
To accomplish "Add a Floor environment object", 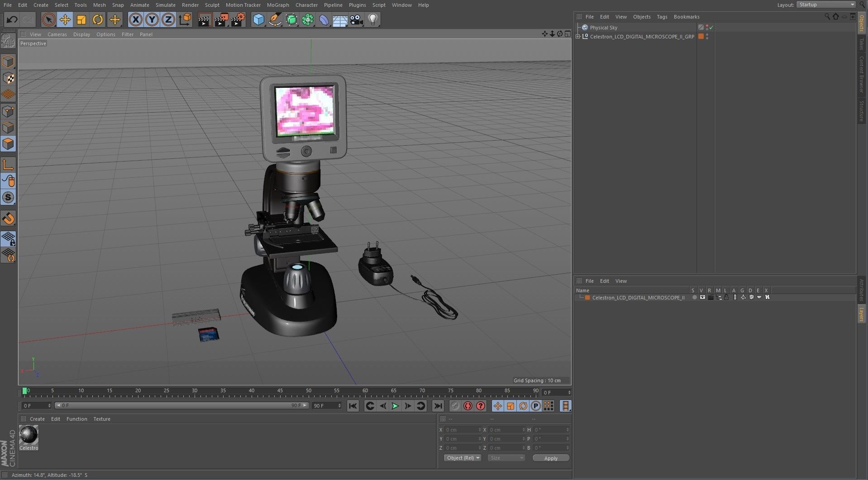I will pos(340,19).
